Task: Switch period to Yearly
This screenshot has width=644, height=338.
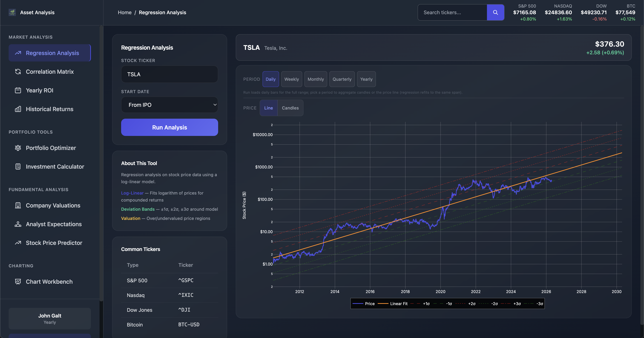Action: tap(366, 79)
